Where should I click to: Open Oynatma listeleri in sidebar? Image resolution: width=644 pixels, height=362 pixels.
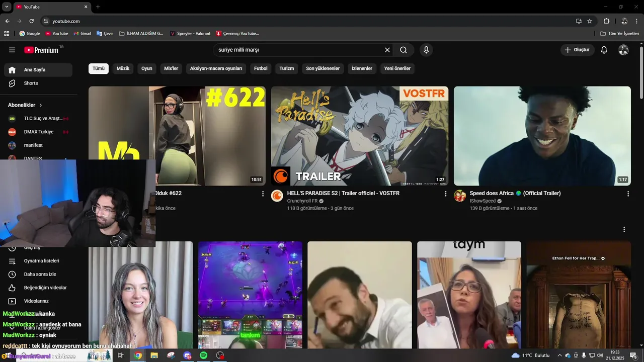[38, 261]
